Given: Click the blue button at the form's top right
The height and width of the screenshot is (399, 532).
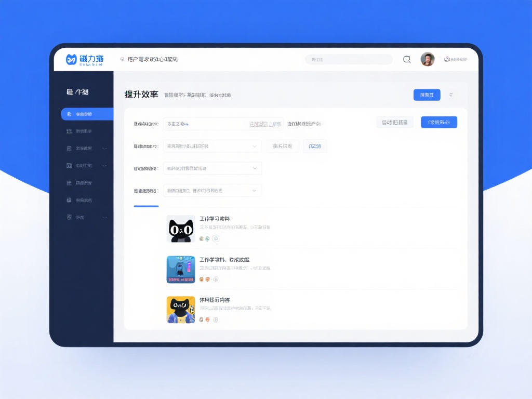Looking at the screenshot, I should pos(438,123).
